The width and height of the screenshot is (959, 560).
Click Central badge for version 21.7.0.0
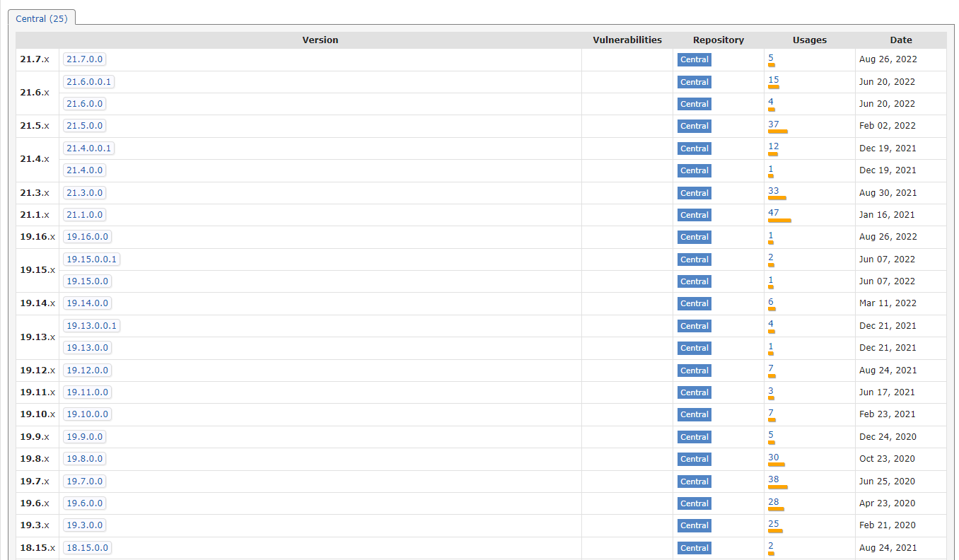click(x=694, y=59)
